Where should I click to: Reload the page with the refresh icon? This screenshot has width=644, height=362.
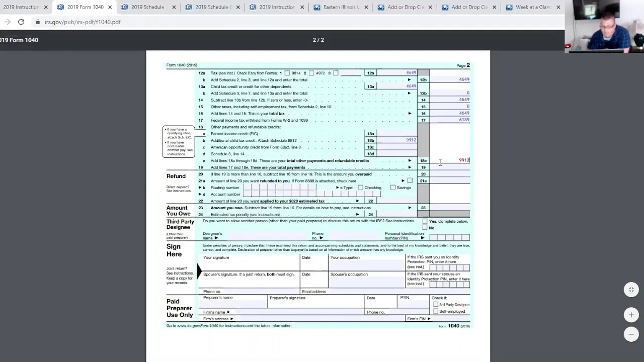click(x=21, y=22)
